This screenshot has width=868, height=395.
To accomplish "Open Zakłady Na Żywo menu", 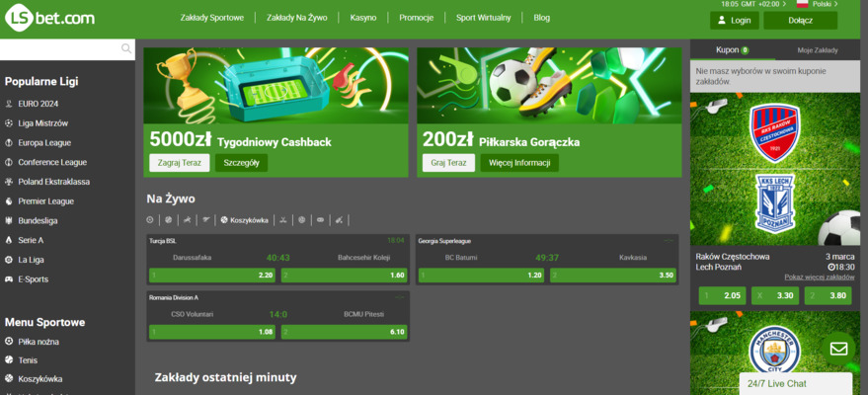I will 296,18.
